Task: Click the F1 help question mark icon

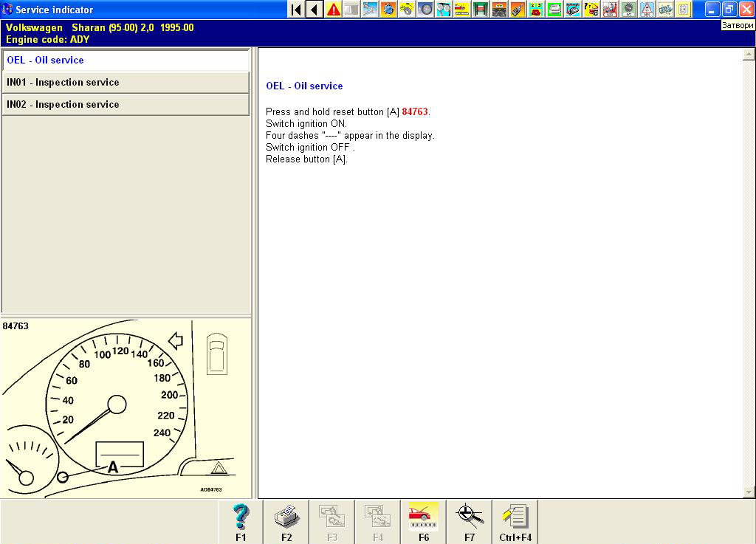Action: pos(241,522)
